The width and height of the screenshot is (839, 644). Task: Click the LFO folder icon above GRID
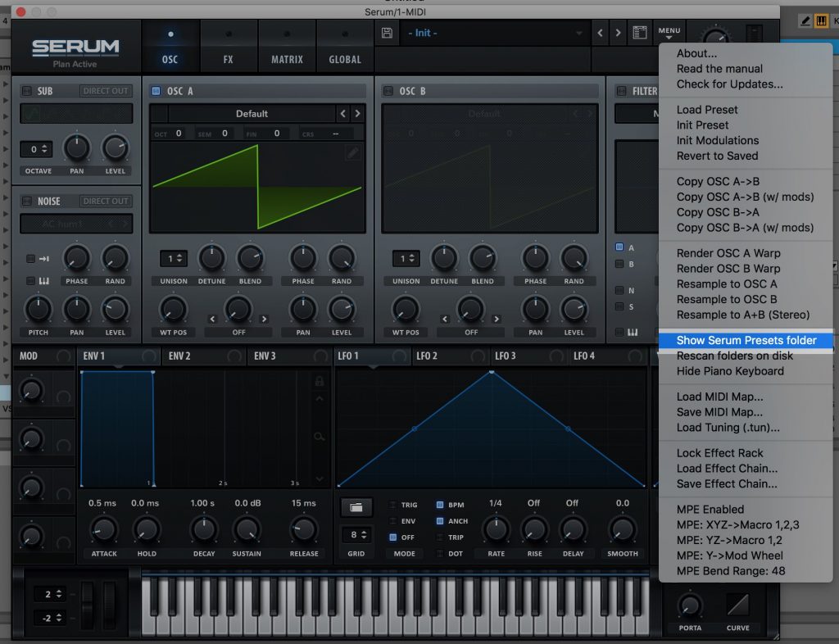pos(356,507)
